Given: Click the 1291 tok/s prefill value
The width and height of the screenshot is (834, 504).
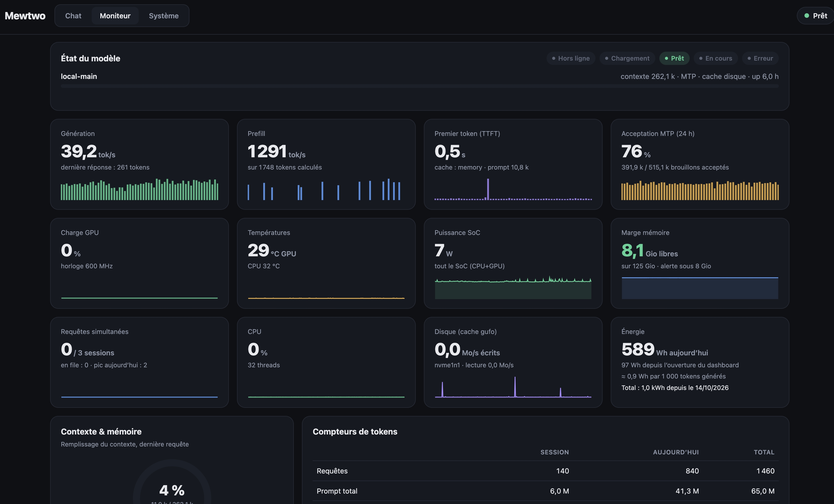Looking at the screenshot, I should (276, 152).
